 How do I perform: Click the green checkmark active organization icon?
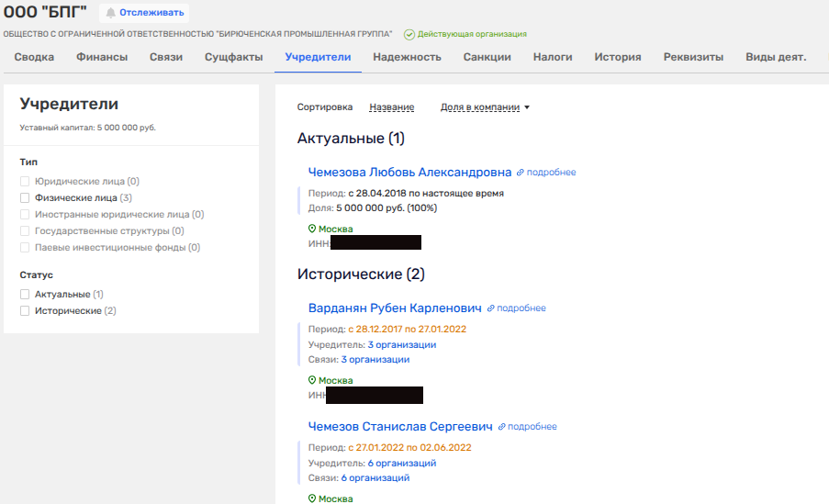pyautogui.click(x=409, y=34)
